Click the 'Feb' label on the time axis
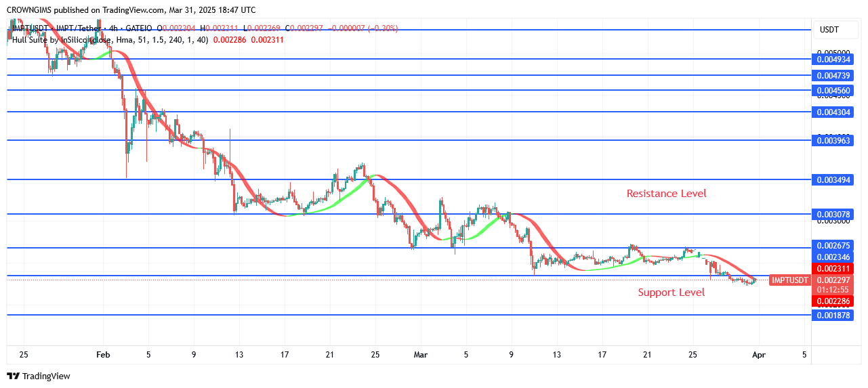Viewport: 868px width, 388px height. (x=102, y=354)
